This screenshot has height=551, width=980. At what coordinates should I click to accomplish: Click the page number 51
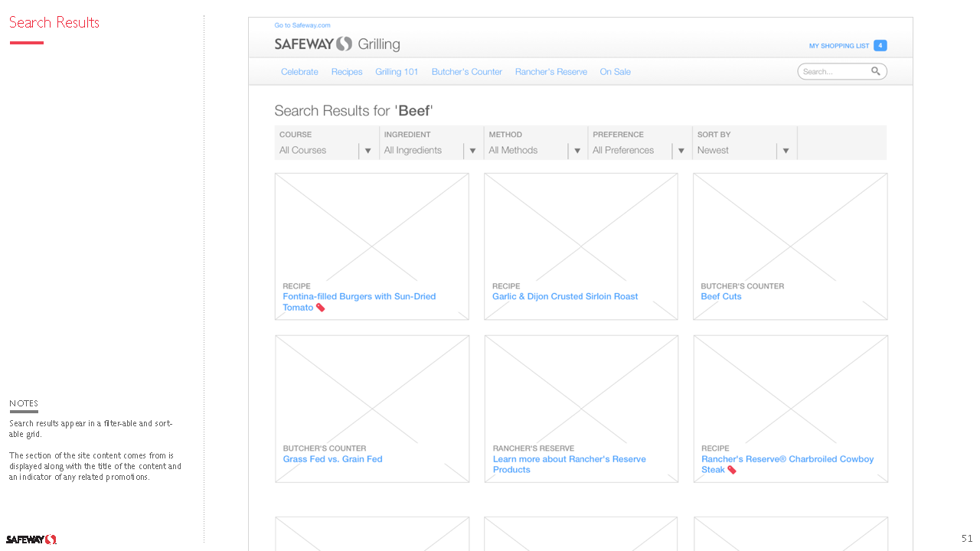pyautogui.click(x=967, y=539)
